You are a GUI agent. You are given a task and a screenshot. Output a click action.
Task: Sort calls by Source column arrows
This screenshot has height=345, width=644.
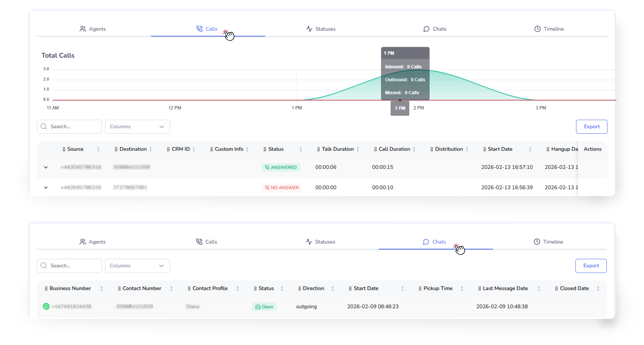(x=98, y=149)
